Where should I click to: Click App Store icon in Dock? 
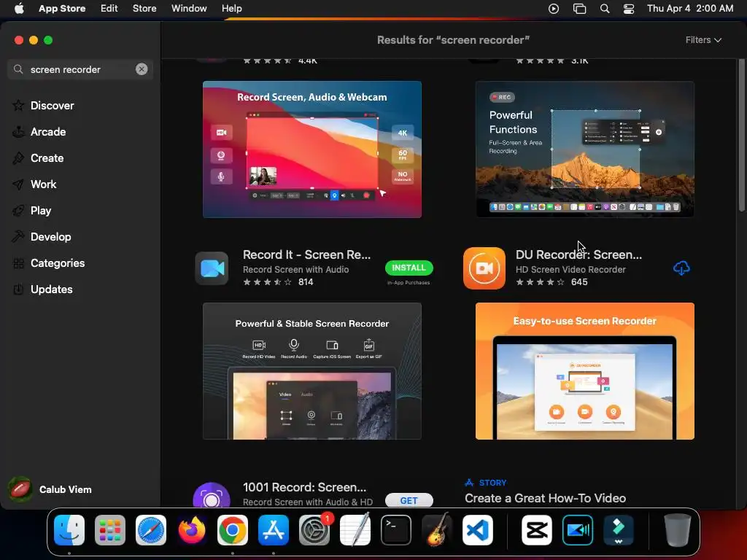coord(274,530)
